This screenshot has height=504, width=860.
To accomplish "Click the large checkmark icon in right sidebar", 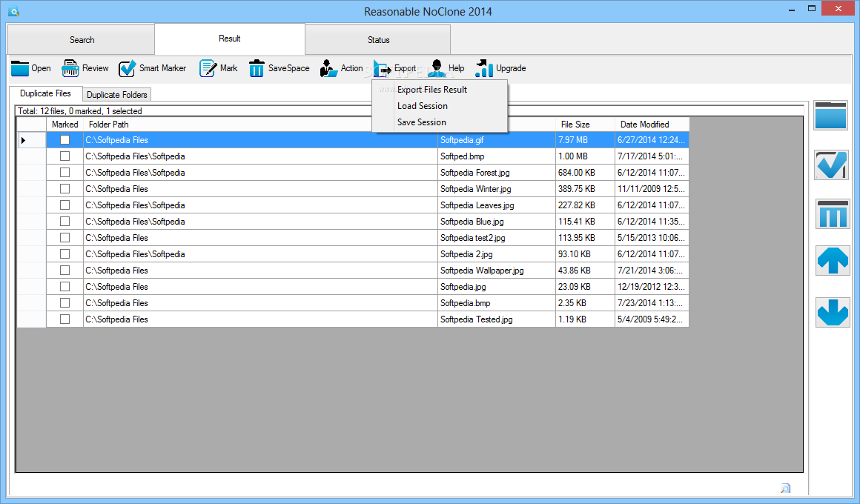I will (832, 165).
